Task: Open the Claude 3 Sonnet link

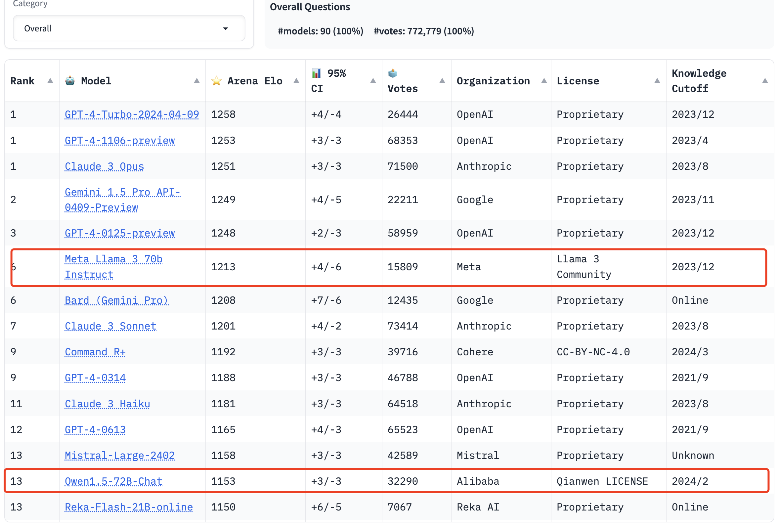Action: coord(110,327)
